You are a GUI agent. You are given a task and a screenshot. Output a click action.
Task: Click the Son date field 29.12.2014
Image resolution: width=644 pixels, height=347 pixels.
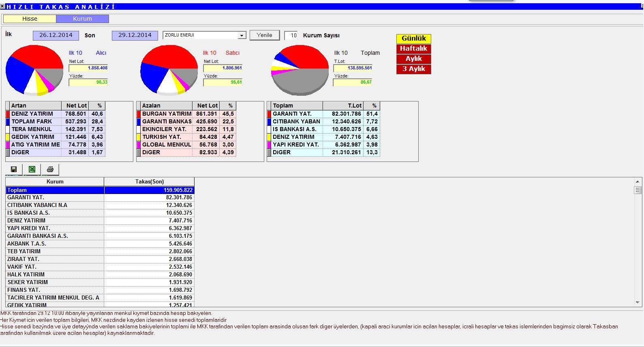point(135,35)
